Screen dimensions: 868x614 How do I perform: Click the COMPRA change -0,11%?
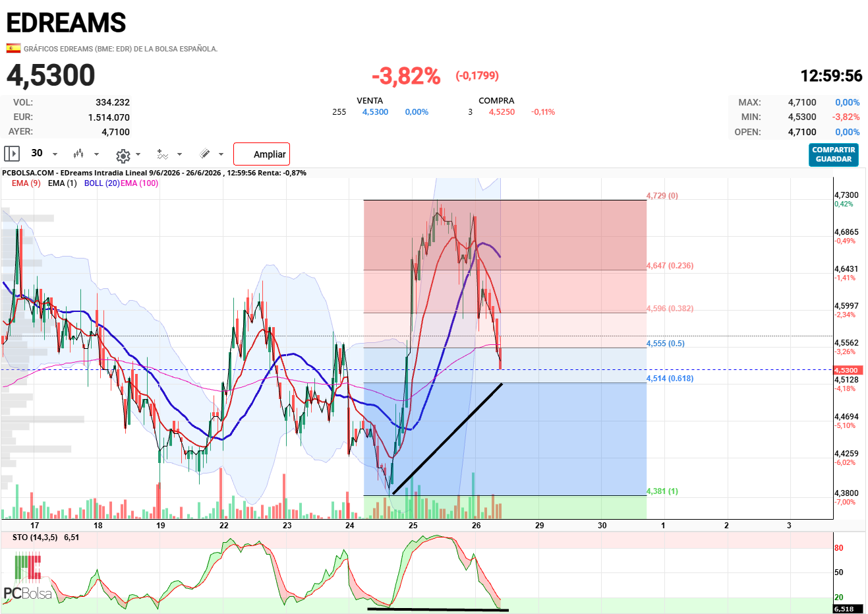[x=543, y=112]
